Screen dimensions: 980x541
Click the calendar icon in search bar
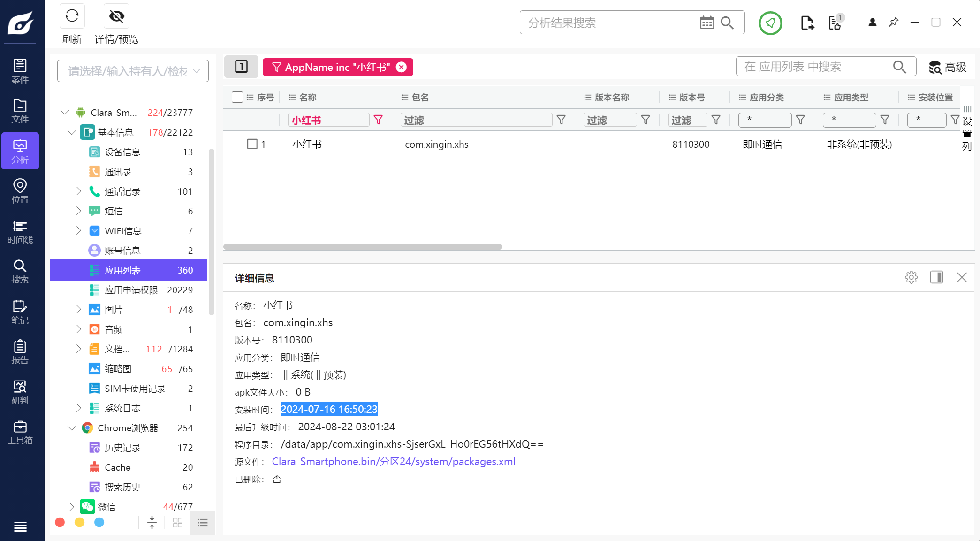coord(707,23)
